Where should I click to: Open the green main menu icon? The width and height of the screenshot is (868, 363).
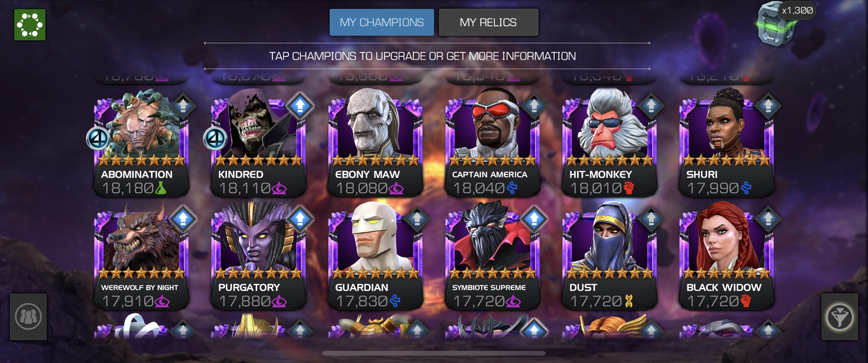30,25
